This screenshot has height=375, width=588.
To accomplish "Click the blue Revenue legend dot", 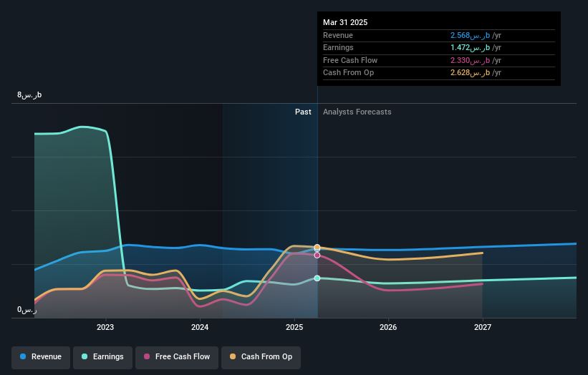I will click(x=23, y=356).
